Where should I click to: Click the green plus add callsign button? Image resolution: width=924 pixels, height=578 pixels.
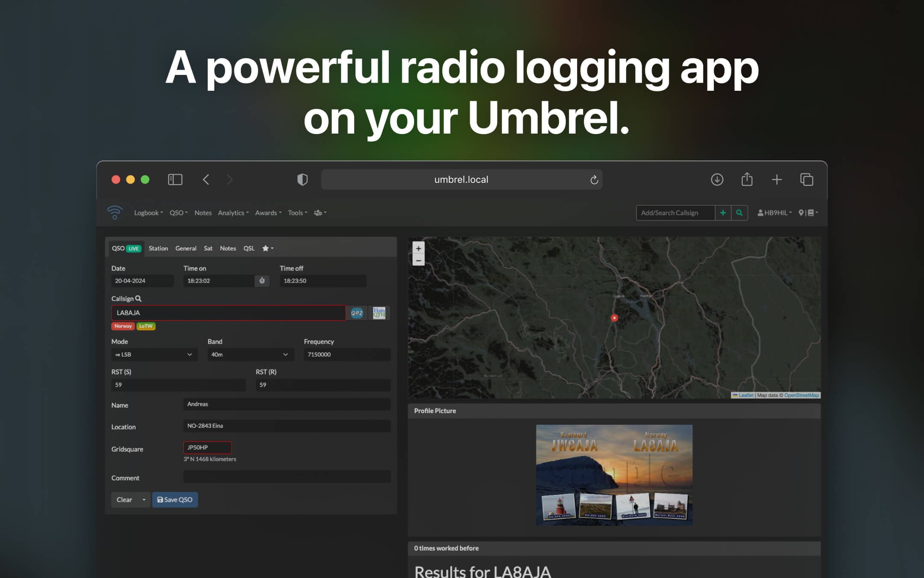(723, 213)
